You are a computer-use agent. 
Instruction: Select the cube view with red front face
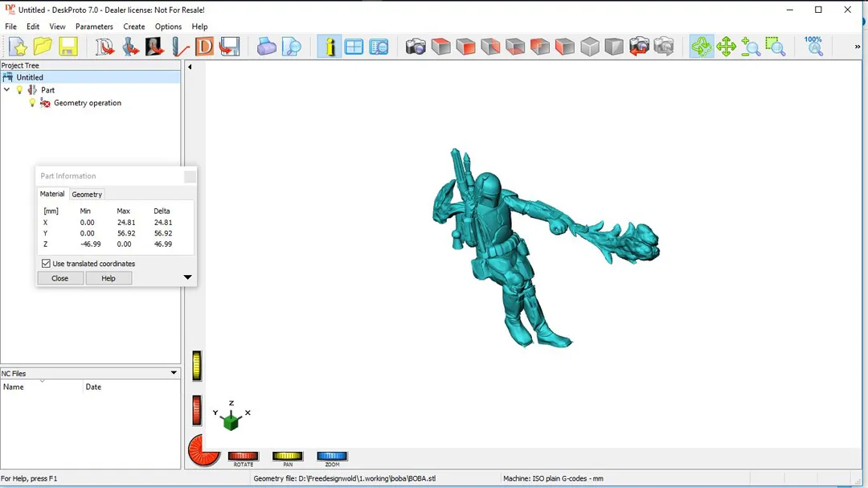click(x=465, y=47)
